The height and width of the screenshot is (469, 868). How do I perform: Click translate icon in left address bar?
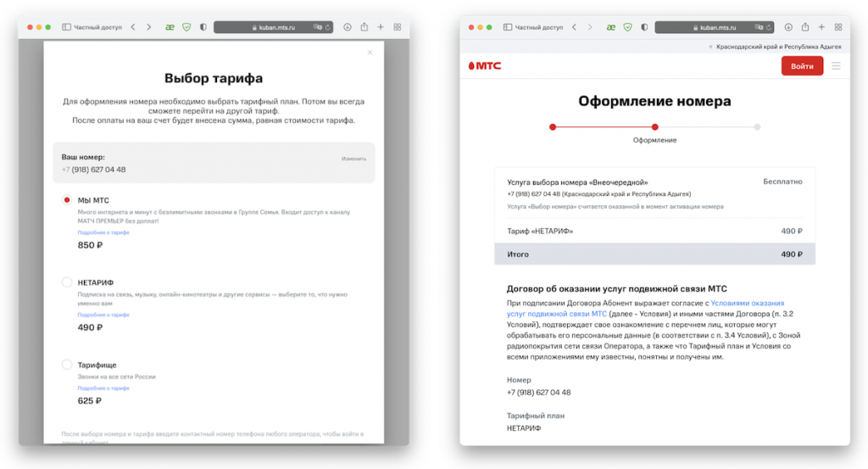[317, 27]
